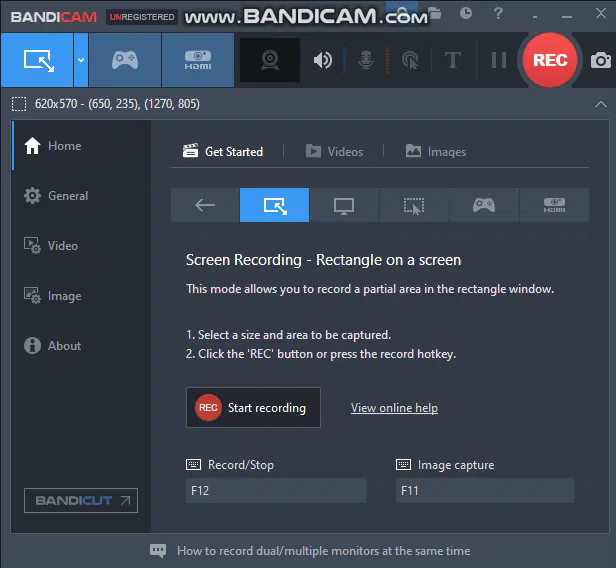This screenshot has width=616, height=568.
Task: Select rectangle screen recording mode in top toolbar
Action: coord(37,60)
